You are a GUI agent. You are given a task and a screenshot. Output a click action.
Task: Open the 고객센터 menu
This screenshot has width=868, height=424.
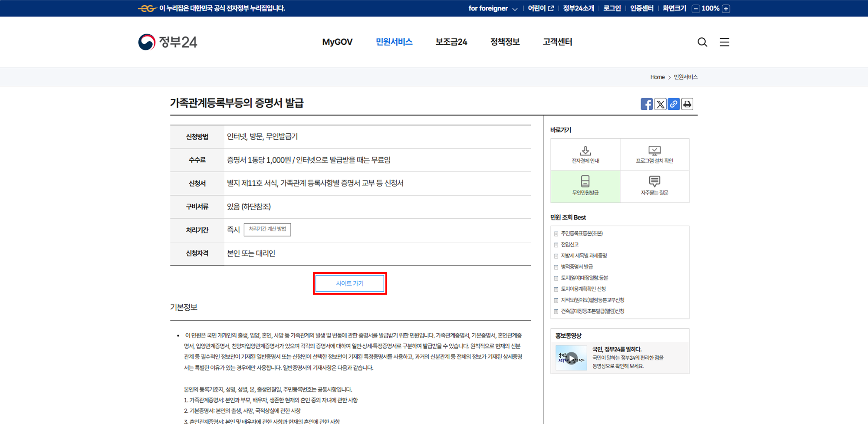(557, 42)
